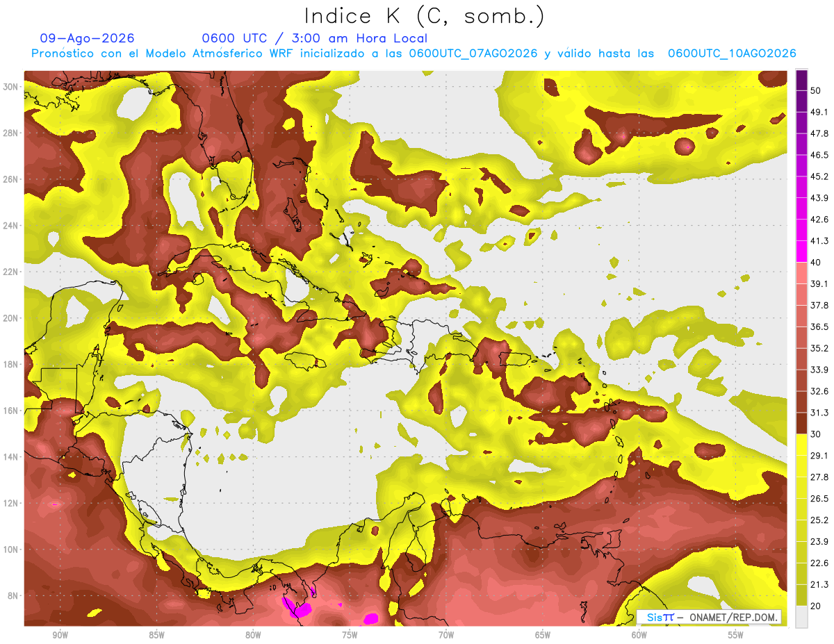Click the colorbar value '45.2'
The width and height of the screenshot is (834, 644).
pyautogui.click(x=819, y=176)
